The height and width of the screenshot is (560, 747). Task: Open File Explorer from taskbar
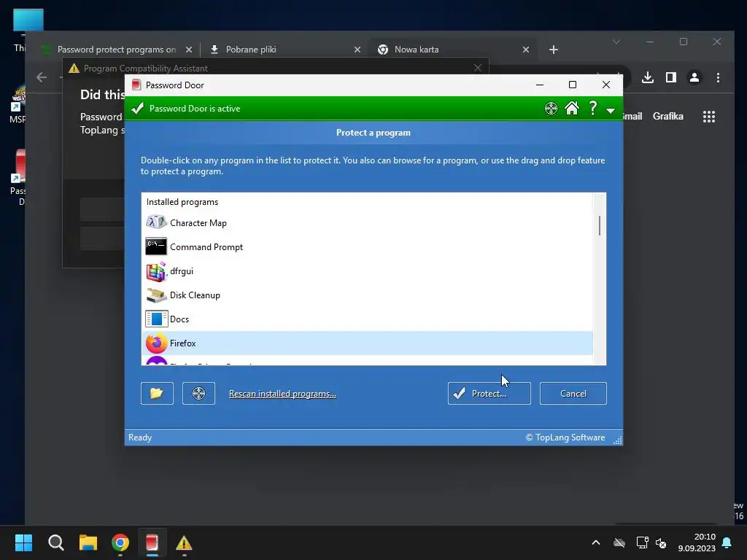[x=88, y=542]
